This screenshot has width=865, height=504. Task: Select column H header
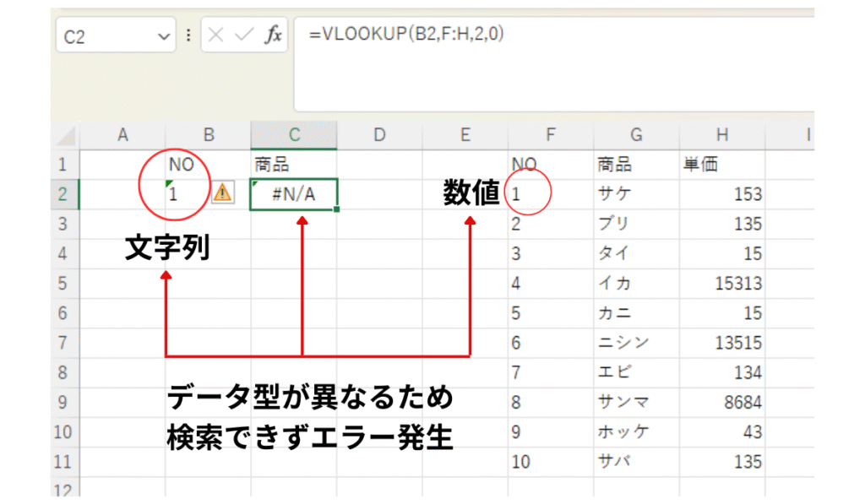click(721, 134)
